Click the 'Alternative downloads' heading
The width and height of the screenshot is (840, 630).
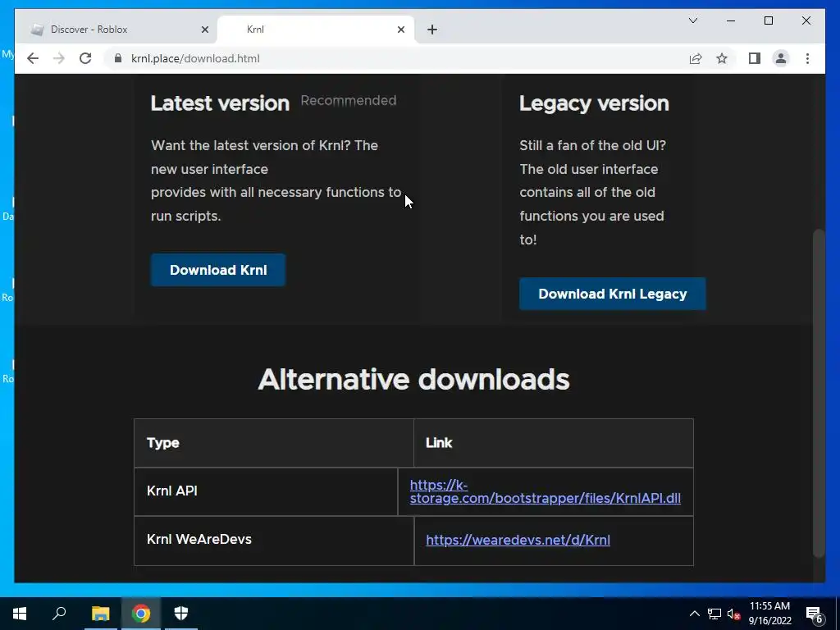click(x=413, y=380)
